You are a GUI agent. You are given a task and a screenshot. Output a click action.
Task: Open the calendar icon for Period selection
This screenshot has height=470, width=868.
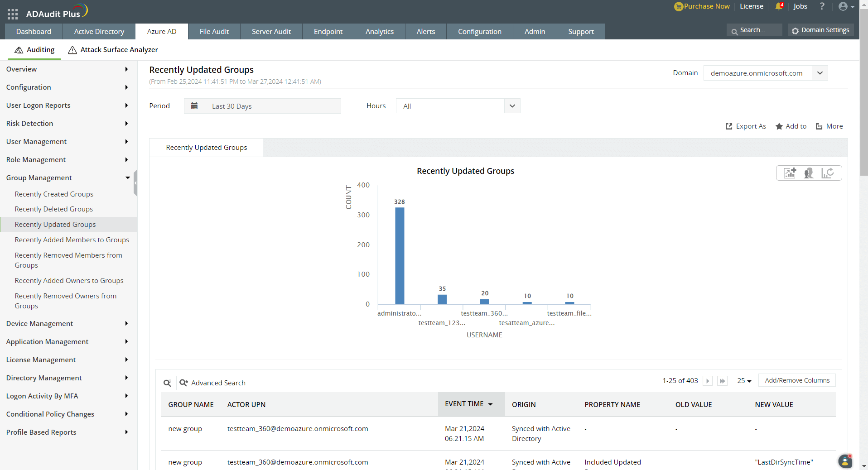click(x=194, y=106)
